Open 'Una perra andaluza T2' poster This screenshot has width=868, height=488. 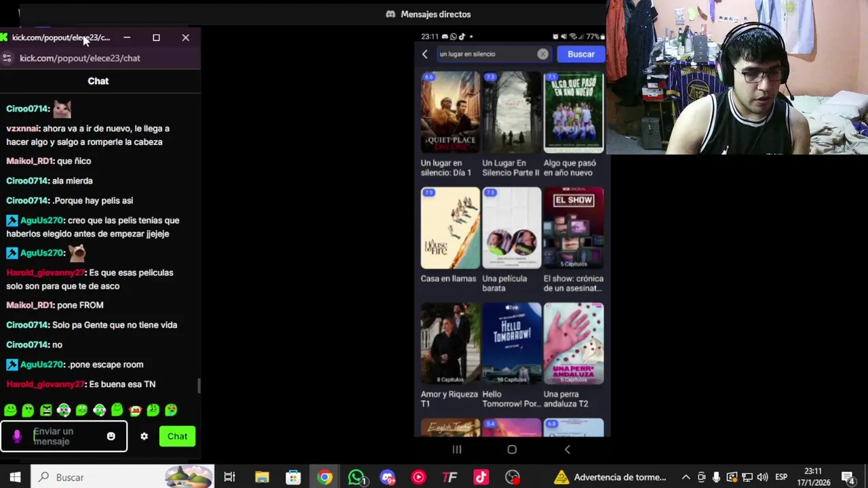(573, 344)
